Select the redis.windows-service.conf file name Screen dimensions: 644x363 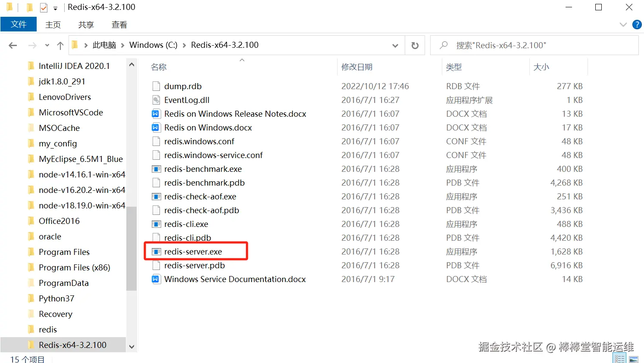pos(213,155)
